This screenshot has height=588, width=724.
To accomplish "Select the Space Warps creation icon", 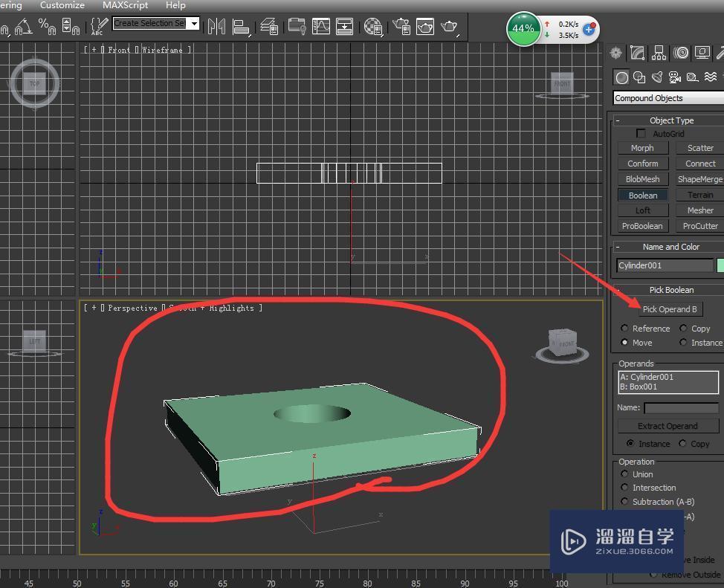I will coord(711,77).
